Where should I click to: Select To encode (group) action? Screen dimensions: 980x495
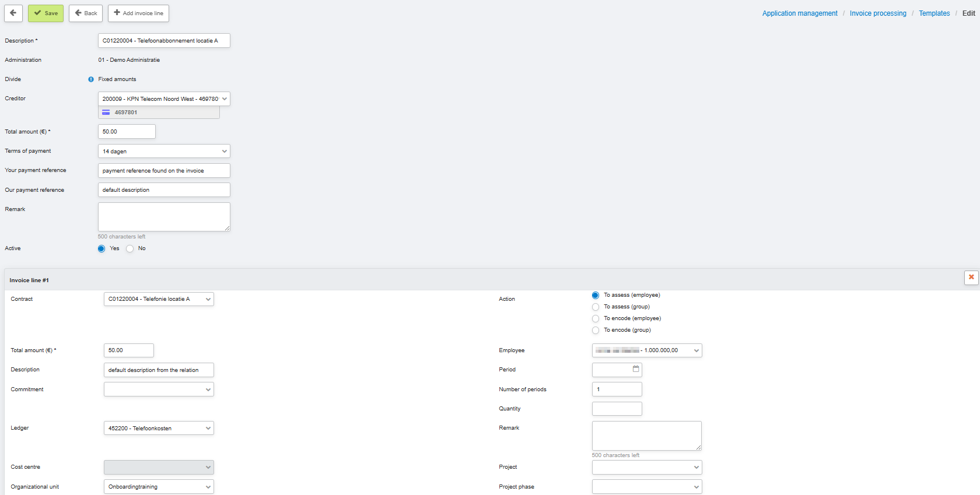596,331
